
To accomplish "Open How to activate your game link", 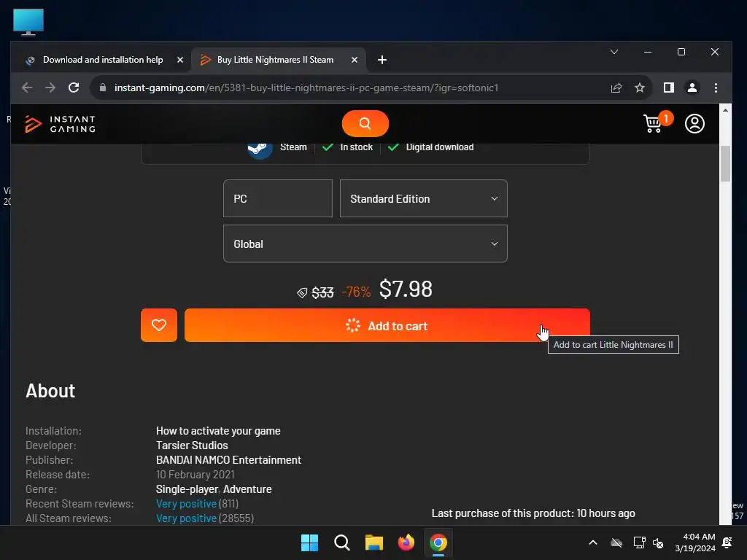I will [218, 431].
